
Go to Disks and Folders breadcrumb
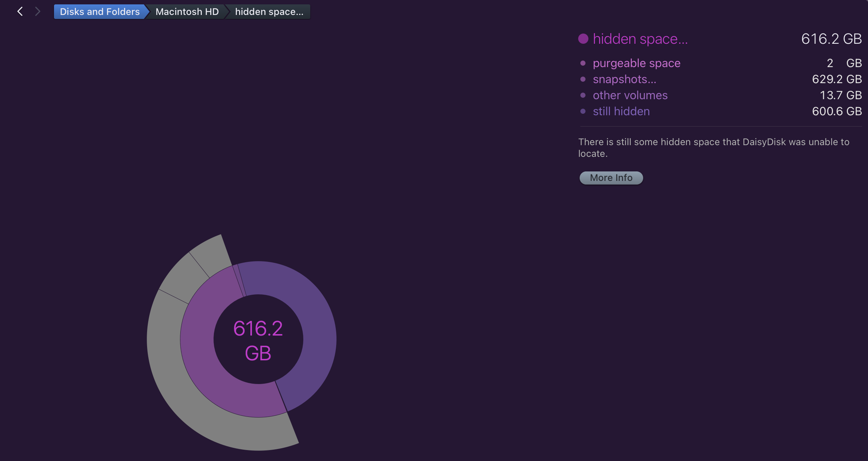coord(99,12)
